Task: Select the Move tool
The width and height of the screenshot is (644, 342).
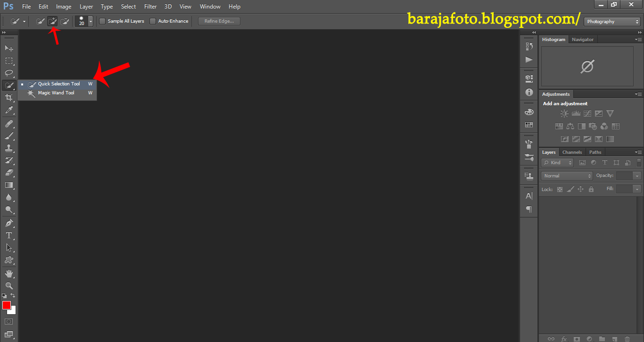Action: [x=9, y=48]
